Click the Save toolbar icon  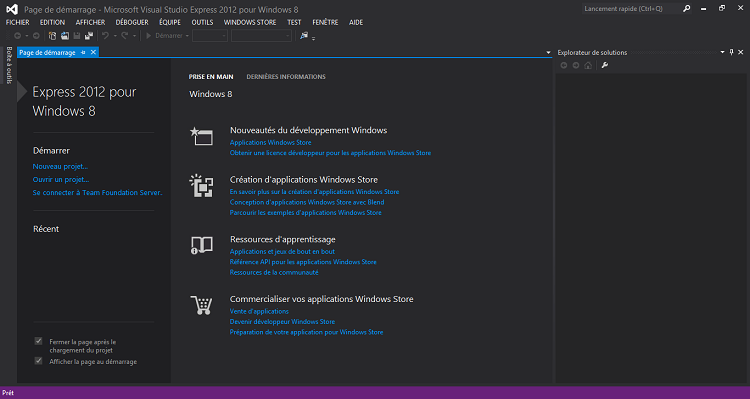click(x=77, y=36)
